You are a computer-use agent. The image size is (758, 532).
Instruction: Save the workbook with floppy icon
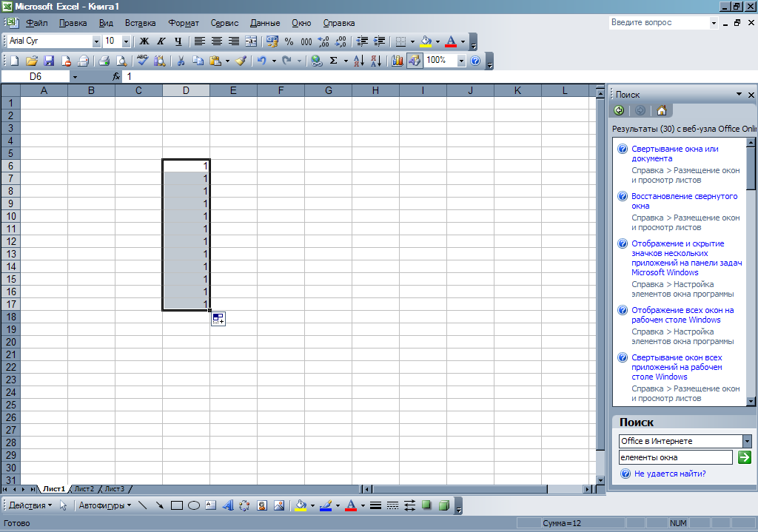(x=48, y=61)
